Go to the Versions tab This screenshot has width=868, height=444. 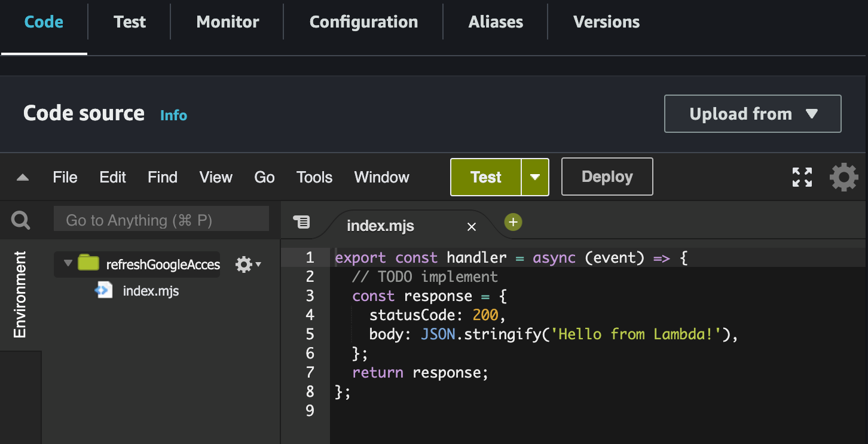[606, 22]
